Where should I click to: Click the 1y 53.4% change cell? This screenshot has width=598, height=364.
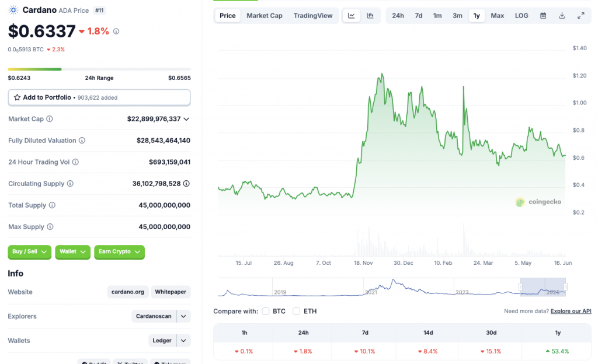[x=557, y=351]
